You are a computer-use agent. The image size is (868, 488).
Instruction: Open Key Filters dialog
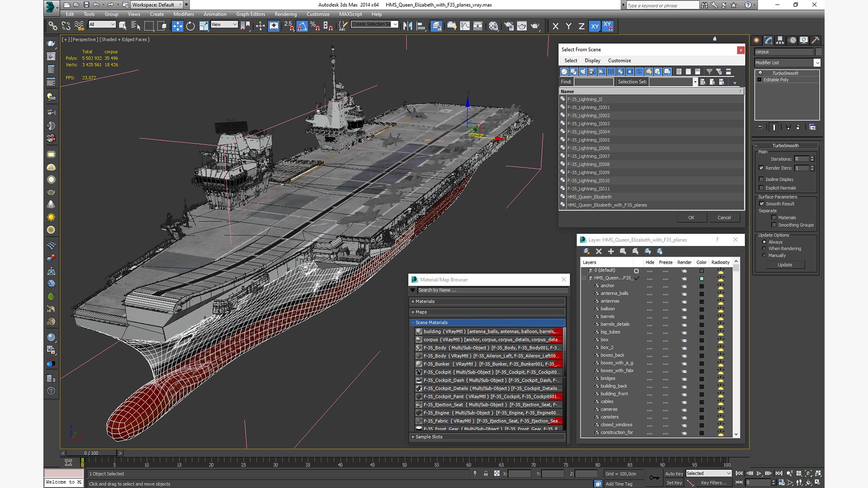click(713, 483)
